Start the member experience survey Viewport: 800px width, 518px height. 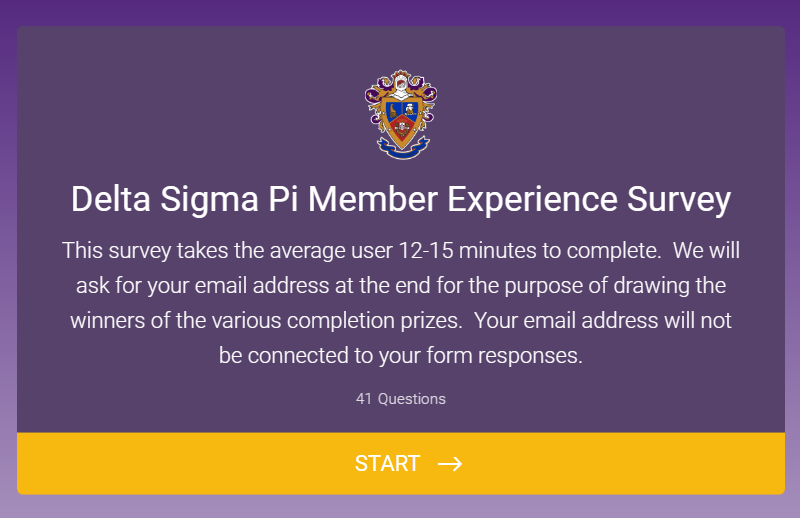click(x=401, y=463)
